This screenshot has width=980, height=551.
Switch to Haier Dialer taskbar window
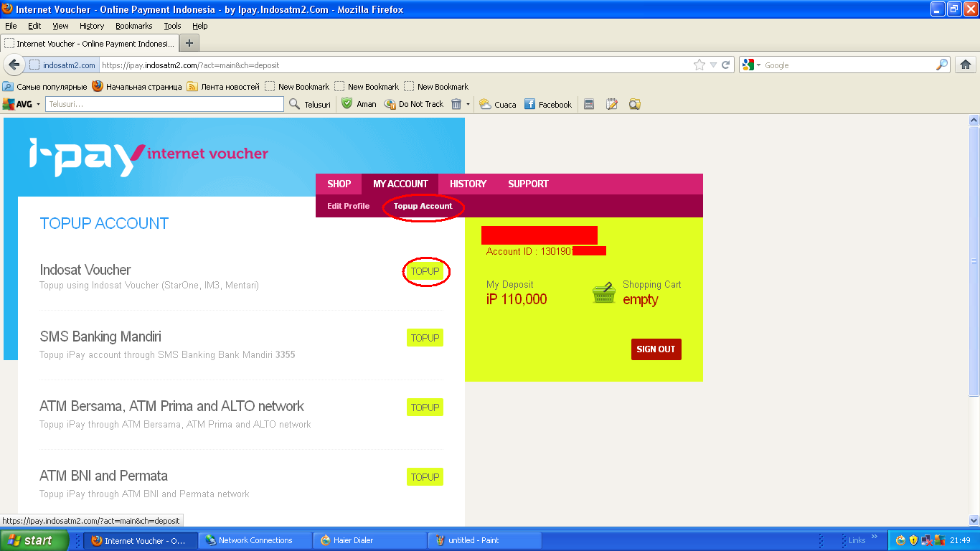tap(370, 540)
